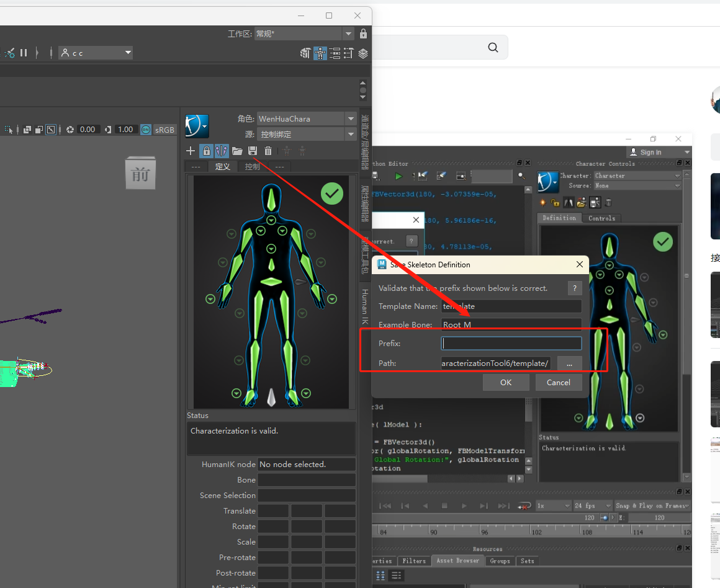
Task: Click the pause icon in Maya toolbar
Action: click(x=24, y=53)
